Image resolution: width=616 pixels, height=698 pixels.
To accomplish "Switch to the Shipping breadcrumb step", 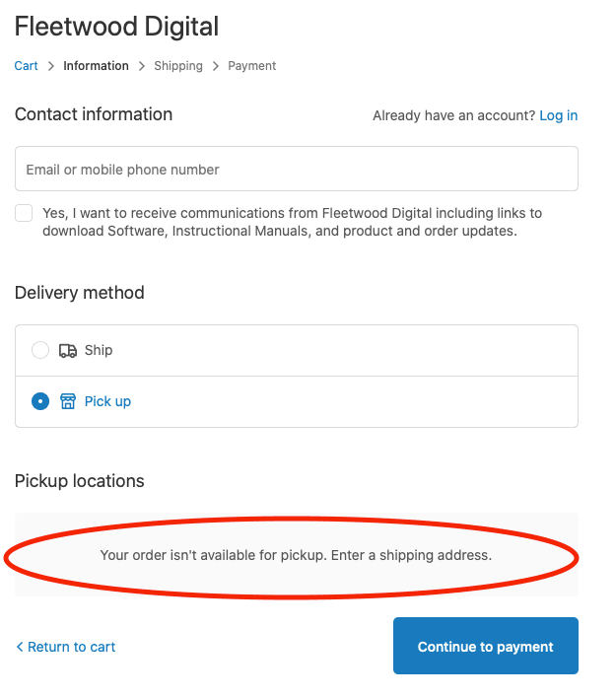I will (178, 66).
